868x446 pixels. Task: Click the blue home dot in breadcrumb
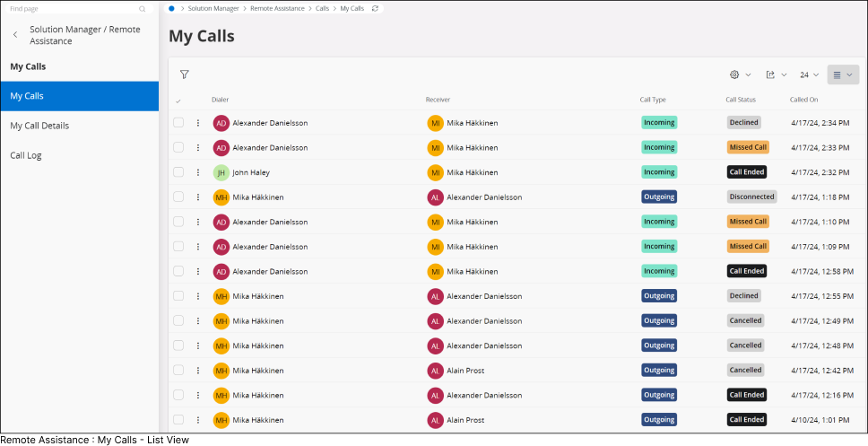tap(171, 8)
